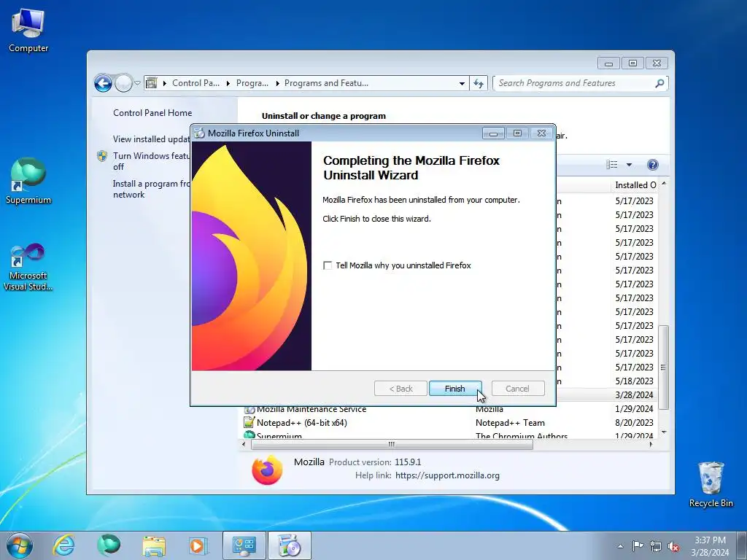Image resolution: width=747 pixels, height=560 pixels.
Task: Click the Control Pa... breadcrumb segment
Action: tap(196, 83)
